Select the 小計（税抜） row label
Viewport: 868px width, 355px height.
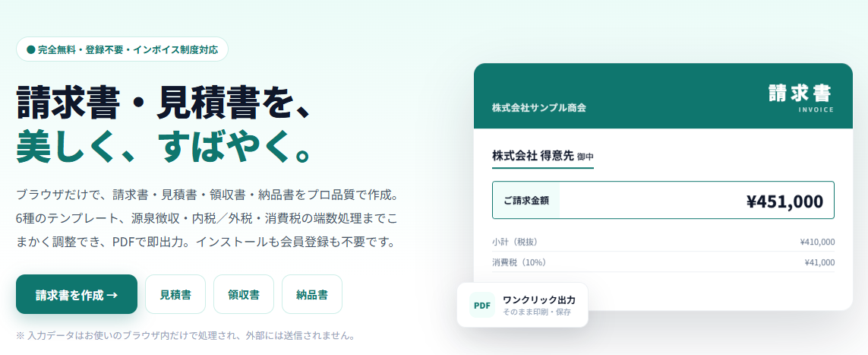click(x=515, y=242)
